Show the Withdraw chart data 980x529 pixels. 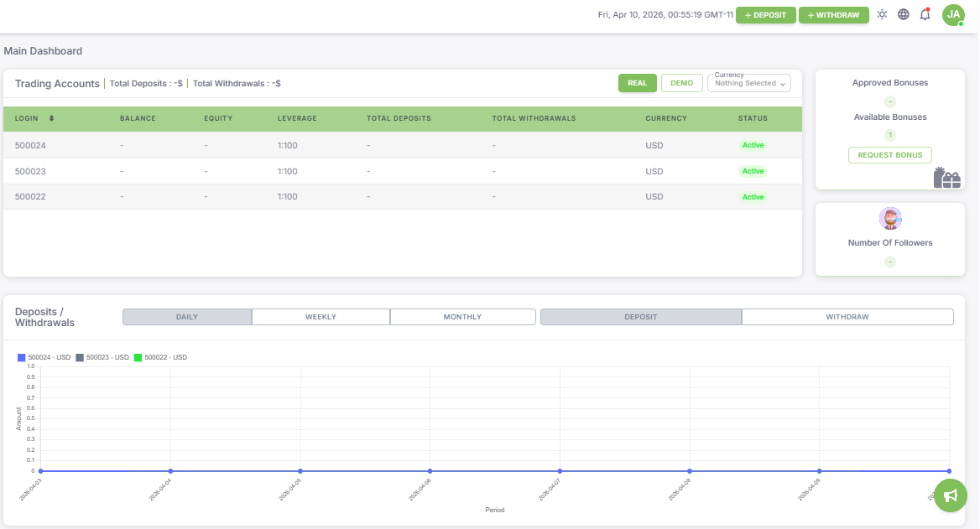847,317
